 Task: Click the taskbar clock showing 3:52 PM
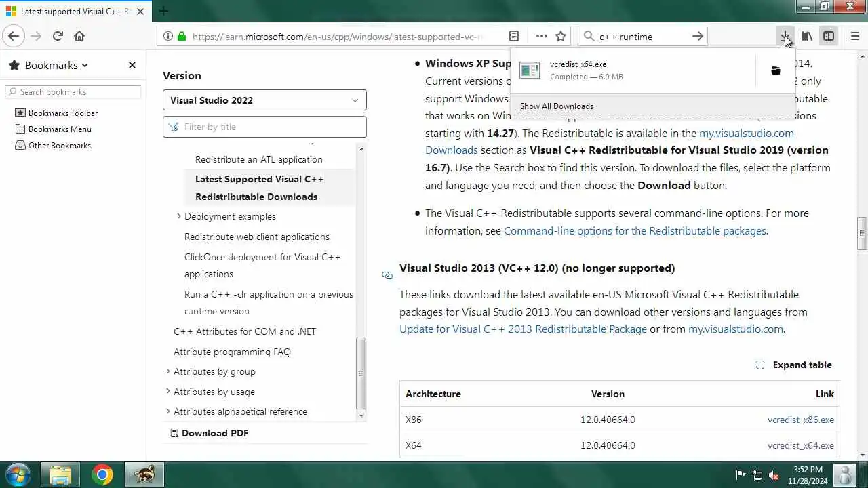click(x=808, y=475)
